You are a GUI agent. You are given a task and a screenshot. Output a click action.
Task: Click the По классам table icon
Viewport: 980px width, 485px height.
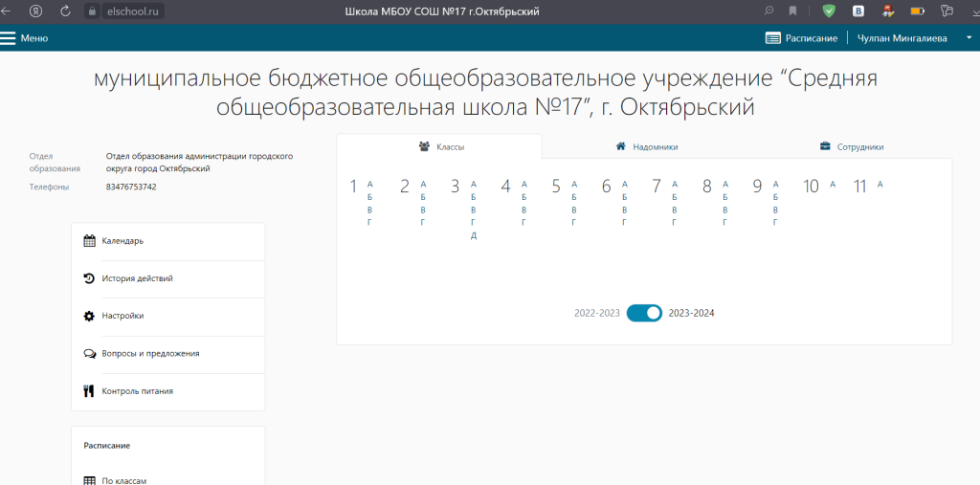pyautogui.click(x=89, y=481)
